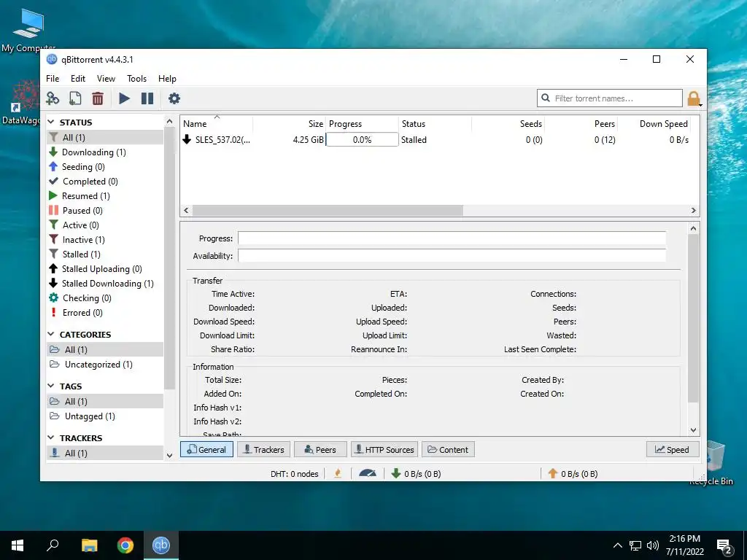Open the File menu

(53, 79)
